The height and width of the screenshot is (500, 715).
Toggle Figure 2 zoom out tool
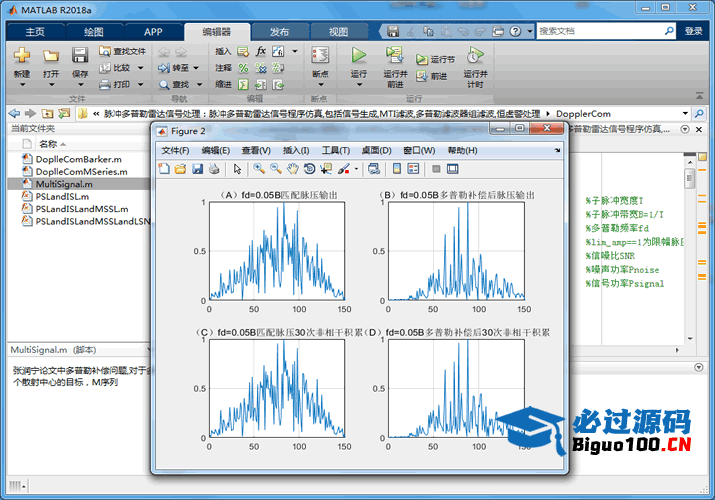(276, 169)
